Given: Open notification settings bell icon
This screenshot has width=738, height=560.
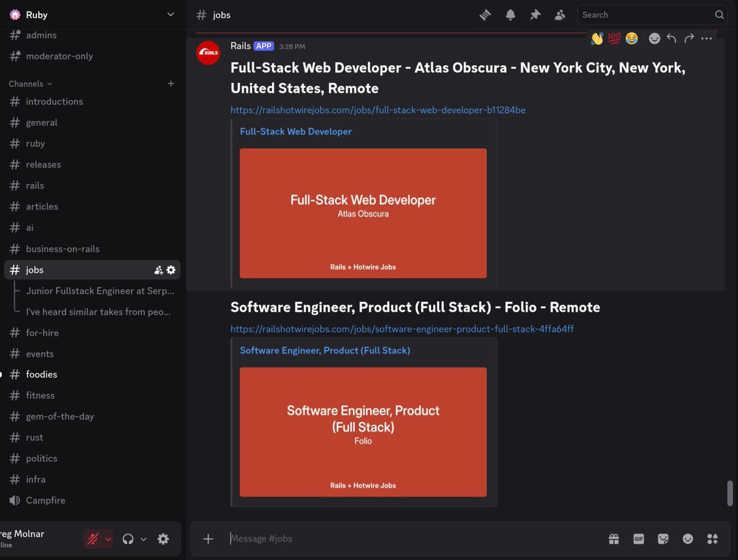Looking at the screenshot, I should [510, 15].
